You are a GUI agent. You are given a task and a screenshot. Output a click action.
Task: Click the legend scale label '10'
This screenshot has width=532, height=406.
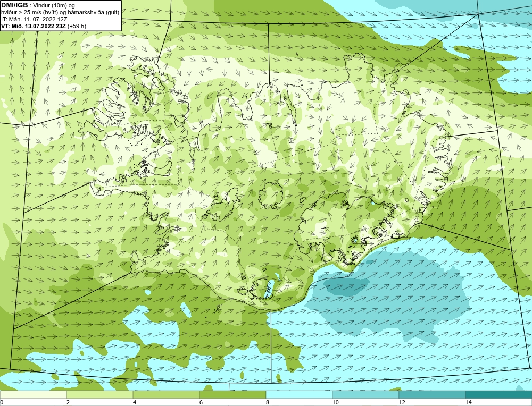pos(336,402)
